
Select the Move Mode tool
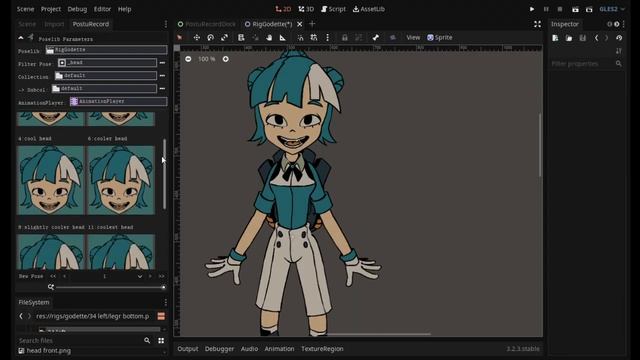[x=197, y=38]
